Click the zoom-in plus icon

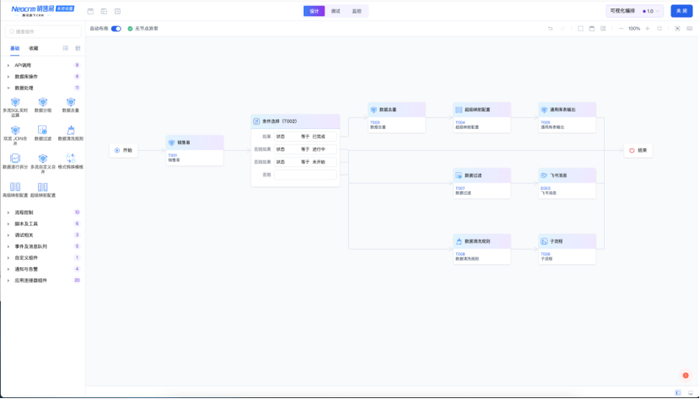click(x=648, y=29)
